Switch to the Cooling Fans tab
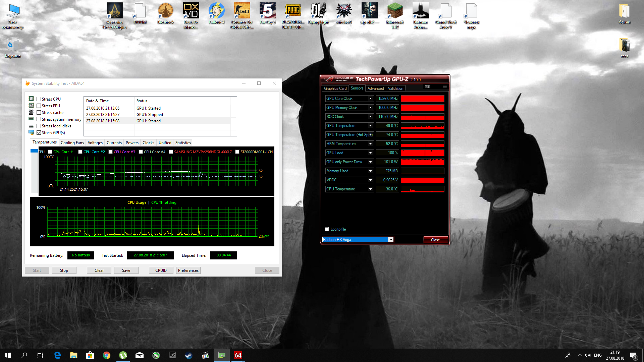The image size is (644, 362). point(72,143)
